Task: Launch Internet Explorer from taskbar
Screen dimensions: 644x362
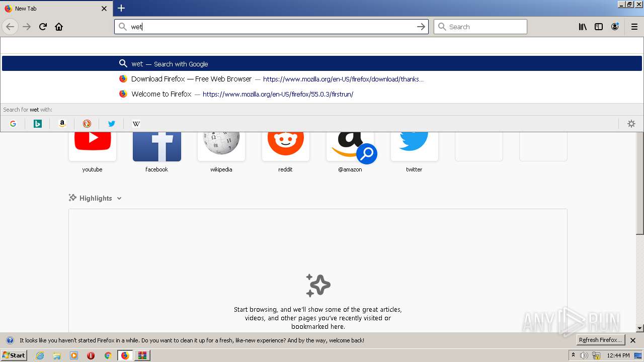Action: (40, 355)
